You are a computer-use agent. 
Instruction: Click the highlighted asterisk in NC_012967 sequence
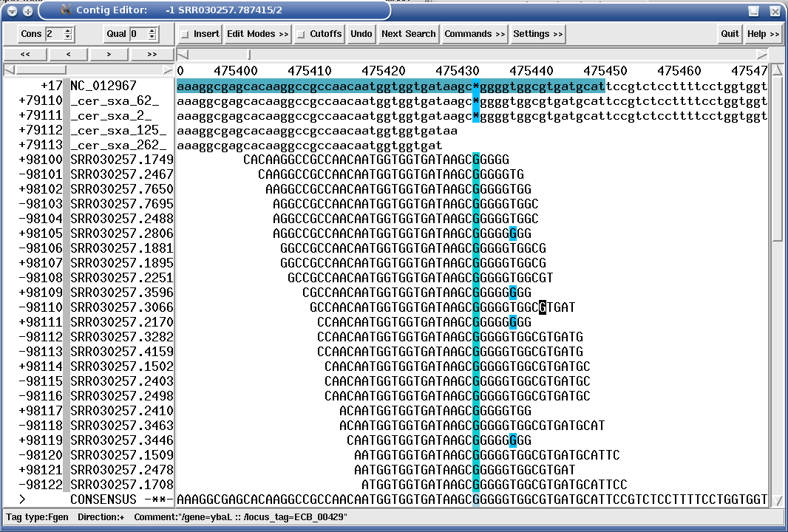[x=476, y=86]
